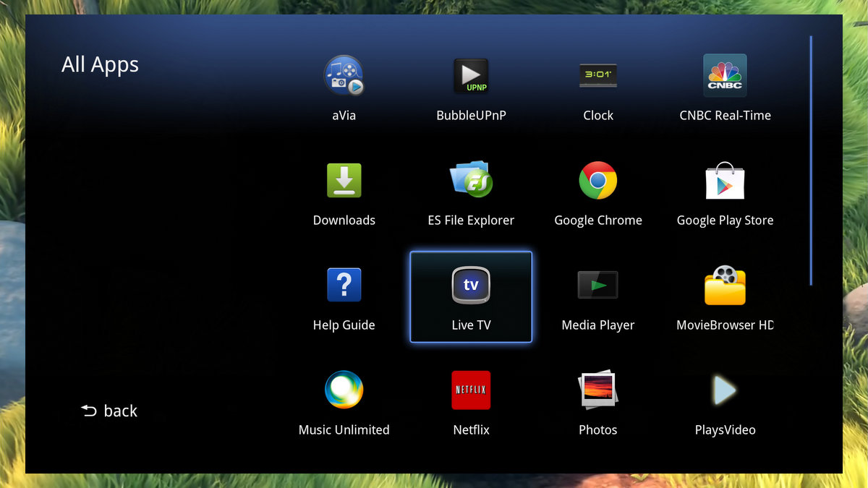
Task: Launch the Netflix app icon
Action: tap(471, 390)
